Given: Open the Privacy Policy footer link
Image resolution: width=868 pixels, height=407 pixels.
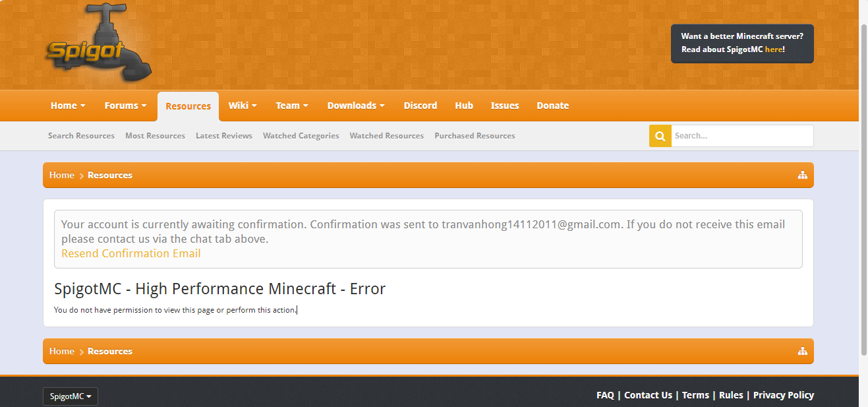Looking at the screenshot, I should (784, 395).
